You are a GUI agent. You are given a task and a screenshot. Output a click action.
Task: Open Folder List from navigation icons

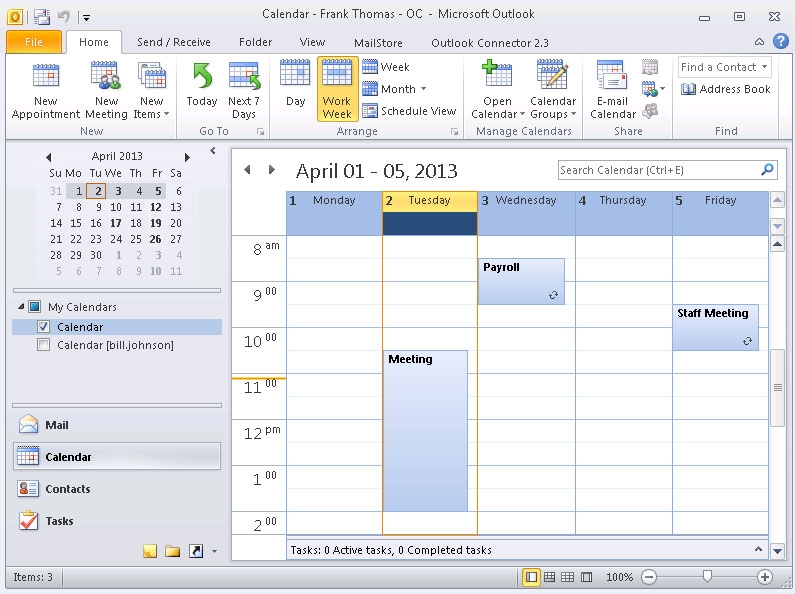click(x=172, y=551)
